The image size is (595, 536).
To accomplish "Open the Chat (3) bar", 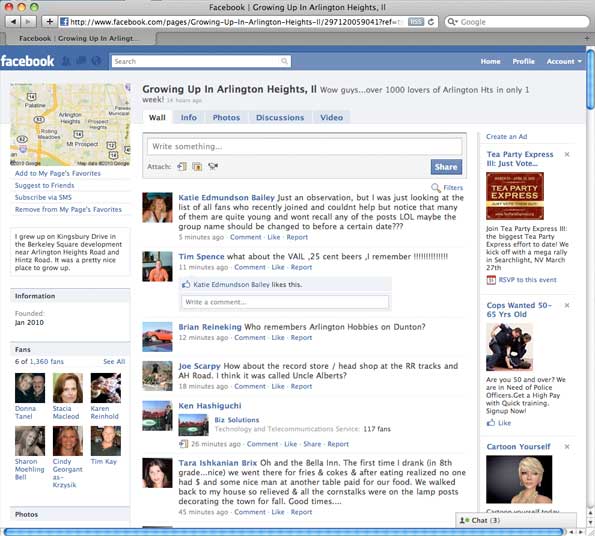I will coord(516,520).
